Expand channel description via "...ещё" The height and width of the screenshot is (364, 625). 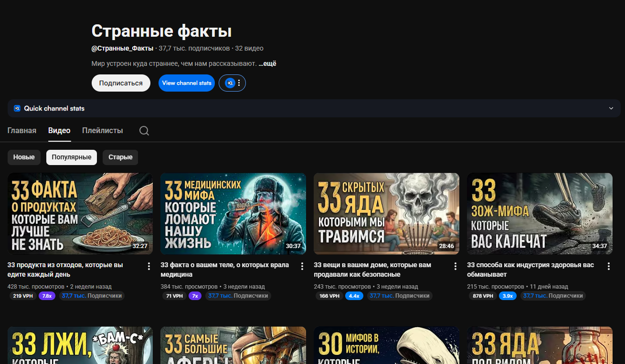pos(267,63)
